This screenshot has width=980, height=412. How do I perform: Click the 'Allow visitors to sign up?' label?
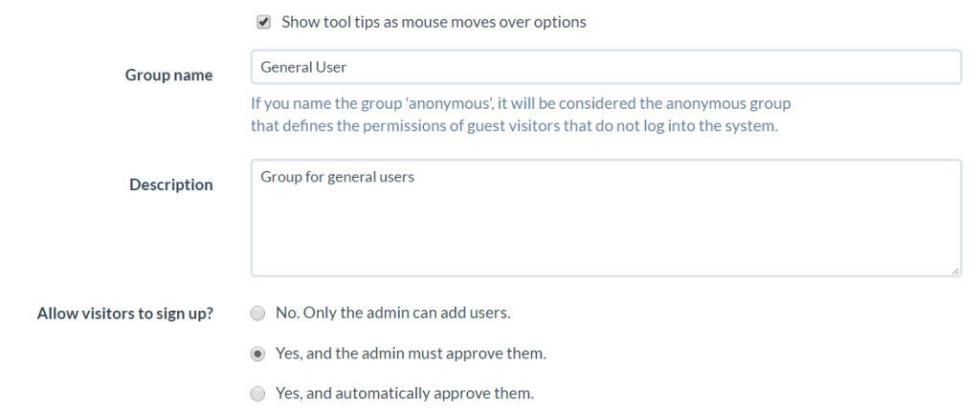click(125, 314)
